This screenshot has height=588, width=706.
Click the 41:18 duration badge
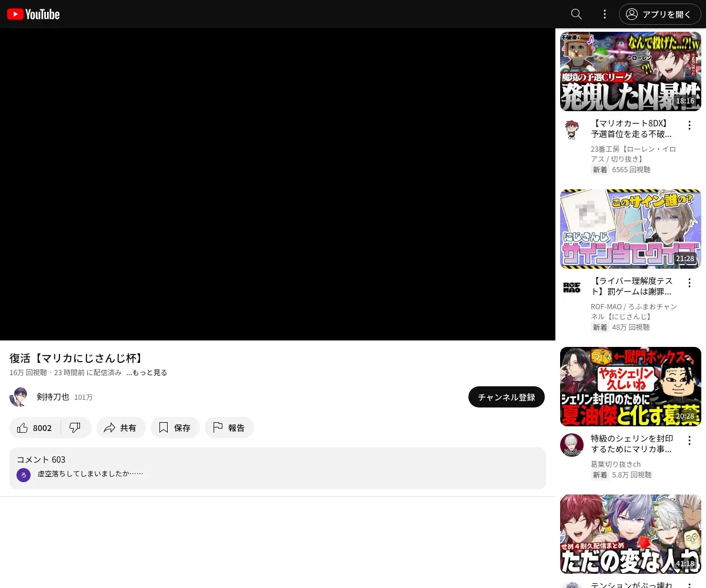[685, 564]
